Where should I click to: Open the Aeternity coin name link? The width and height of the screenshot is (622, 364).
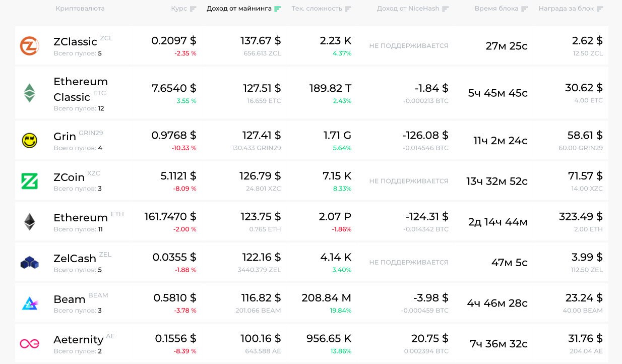coord(78,340)
